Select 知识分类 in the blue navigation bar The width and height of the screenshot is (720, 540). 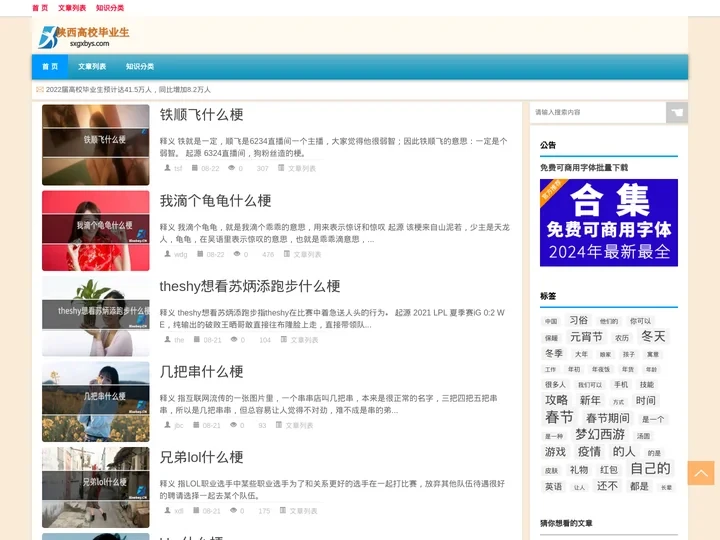140,67
